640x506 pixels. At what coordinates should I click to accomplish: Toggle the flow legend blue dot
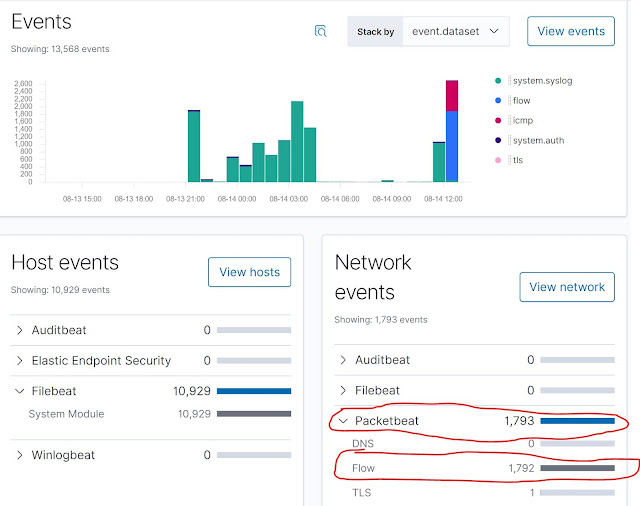point(498,100)
